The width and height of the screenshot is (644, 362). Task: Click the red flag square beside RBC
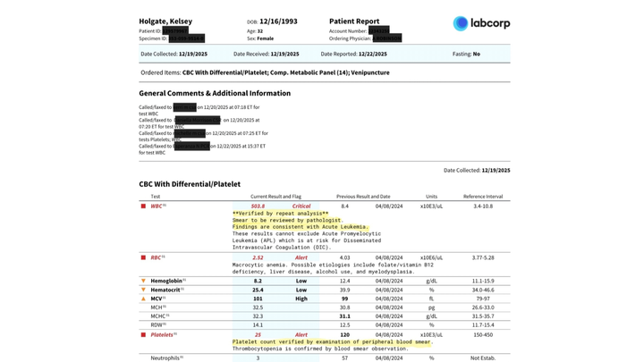pos(143,257)
